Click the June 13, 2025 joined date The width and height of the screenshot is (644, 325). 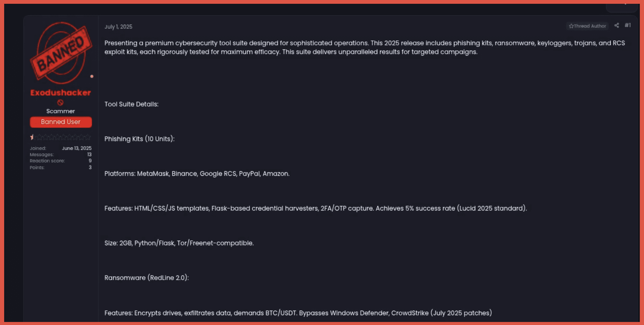77,148
